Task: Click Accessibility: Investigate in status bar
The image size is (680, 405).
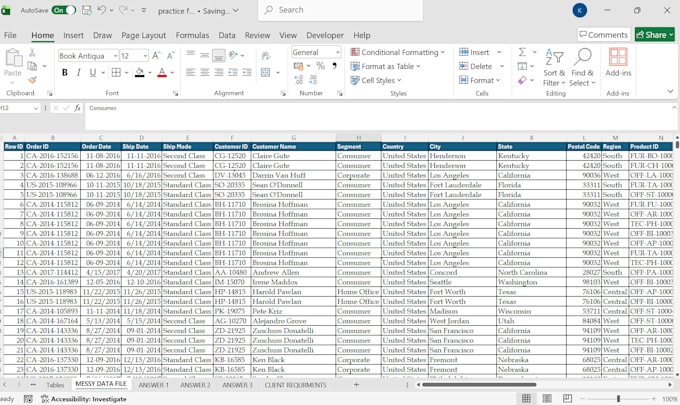Action: (x=84, y=399)
